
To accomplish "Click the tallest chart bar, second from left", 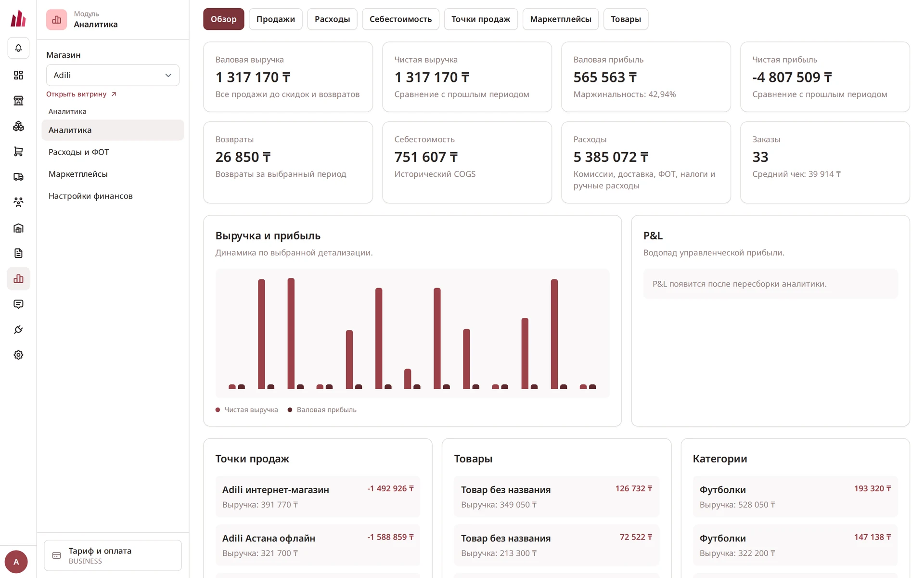I will point(291,333).
